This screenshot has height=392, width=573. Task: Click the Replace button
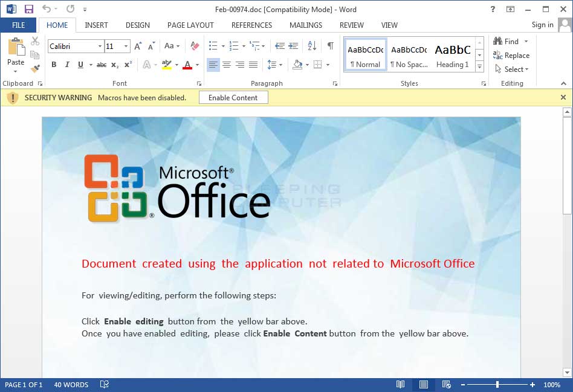(511, 55)
